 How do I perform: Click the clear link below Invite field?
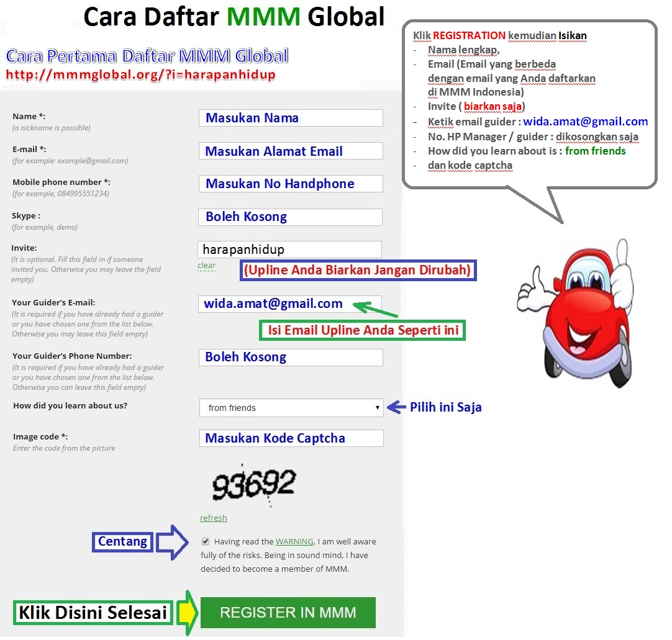pos(206,265)
